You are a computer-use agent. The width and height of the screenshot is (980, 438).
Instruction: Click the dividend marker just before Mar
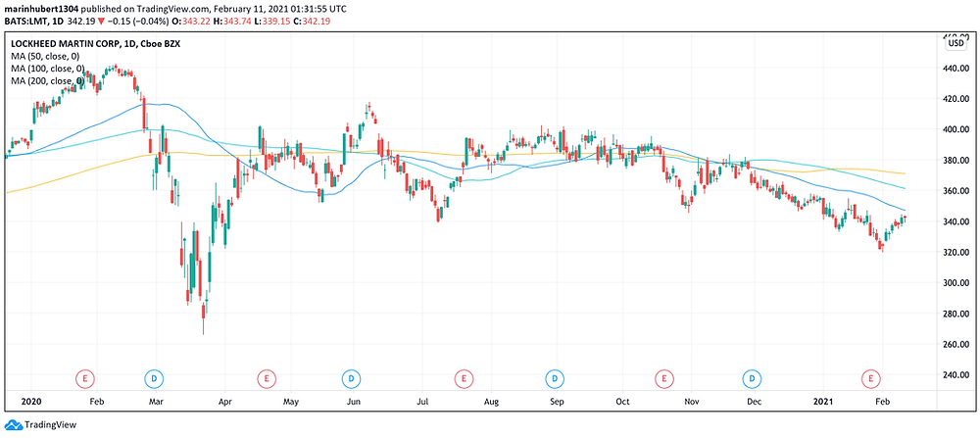pyautogui.click(x=154, y=378)
